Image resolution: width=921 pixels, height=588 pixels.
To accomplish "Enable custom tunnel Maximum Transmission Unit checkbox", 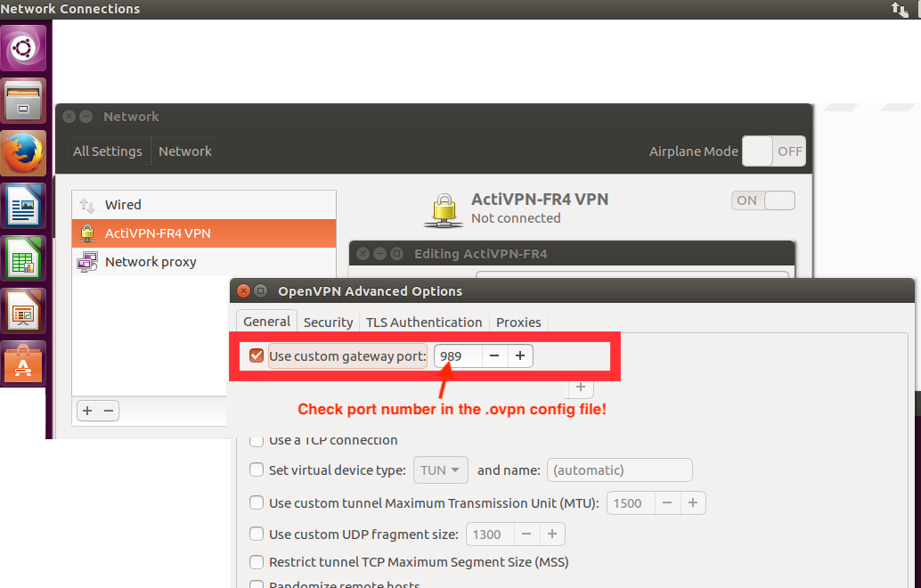I will (257, 502).
